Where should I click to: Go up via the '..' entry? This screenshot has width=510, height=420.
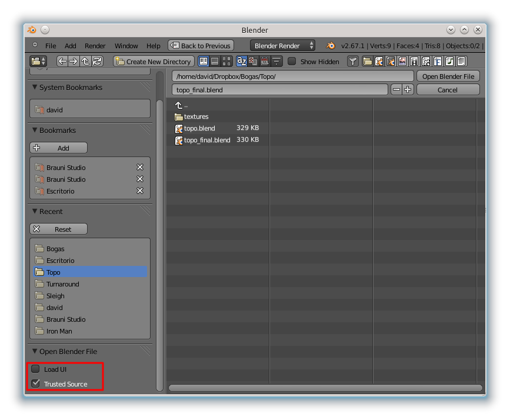coord(182,105)
